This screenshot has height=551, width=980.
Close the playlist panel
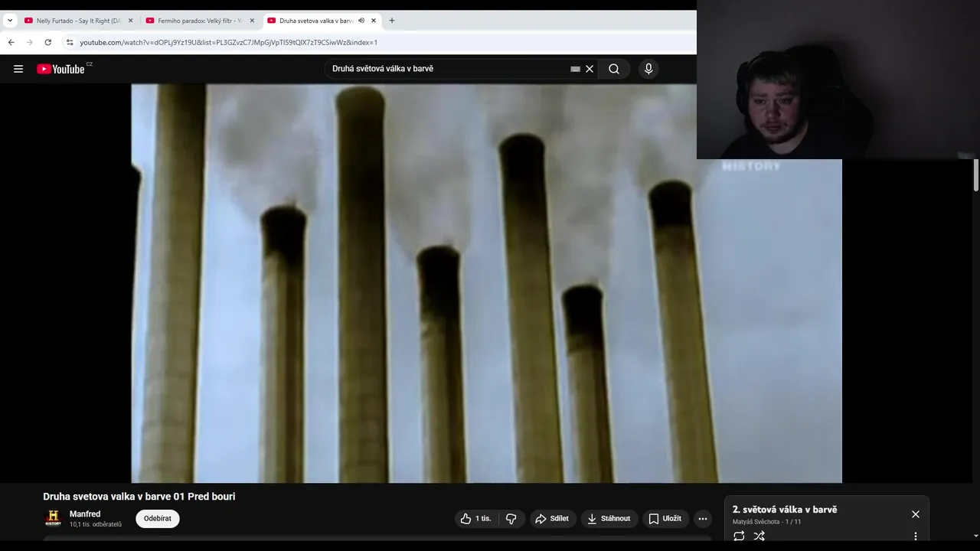(916, 514)
